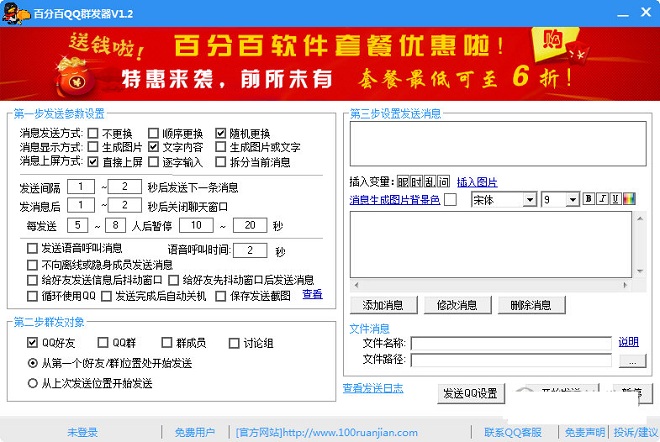Click 免费用户 in the status bar
Image resolution: width=660 pixels, height=442 pixels.
pyautogui.click(x=194, y=432)
